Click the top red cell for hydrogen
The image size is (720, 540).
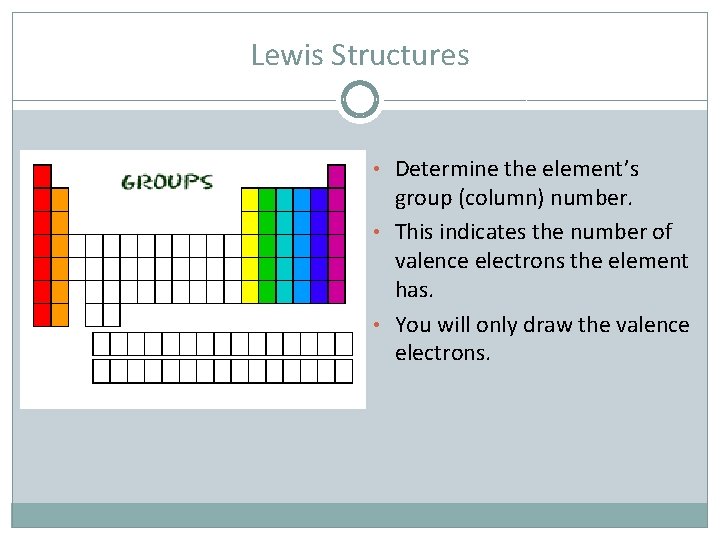[x=42, y=176]
